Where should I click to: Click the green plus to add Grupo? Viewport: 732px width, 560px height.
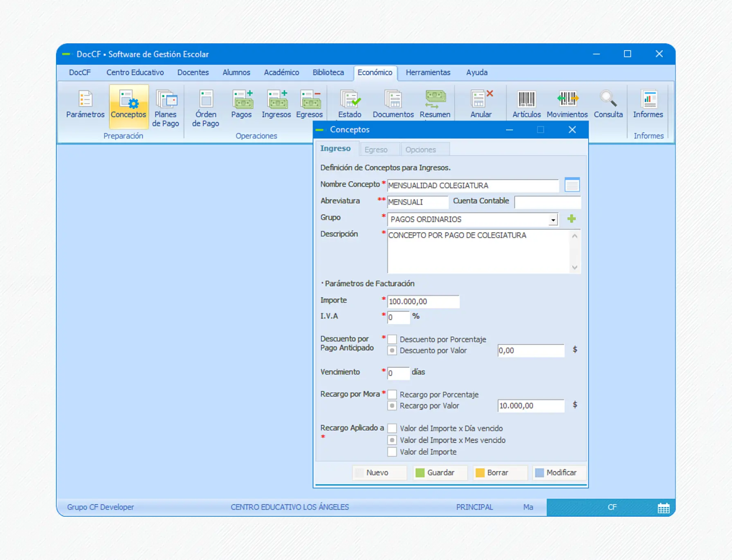[572, 219]
